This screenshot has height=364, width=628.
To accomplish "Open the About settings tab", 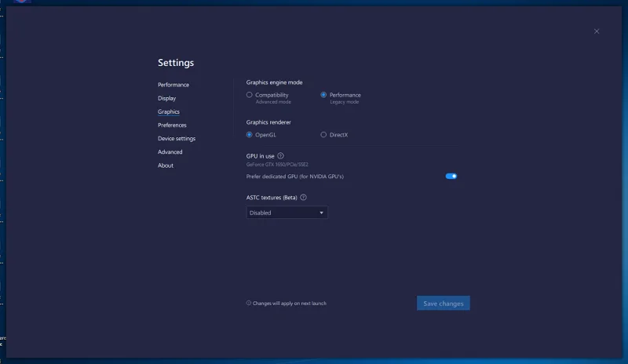I will click(166, 166).
